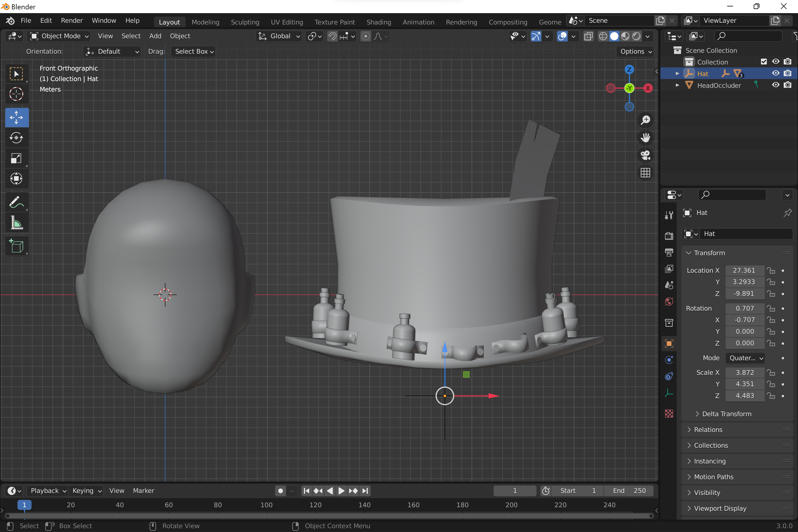Screen dimensions: 798x532
Task: Activate the Annotate pencil tool
Action: pos(16,202)
